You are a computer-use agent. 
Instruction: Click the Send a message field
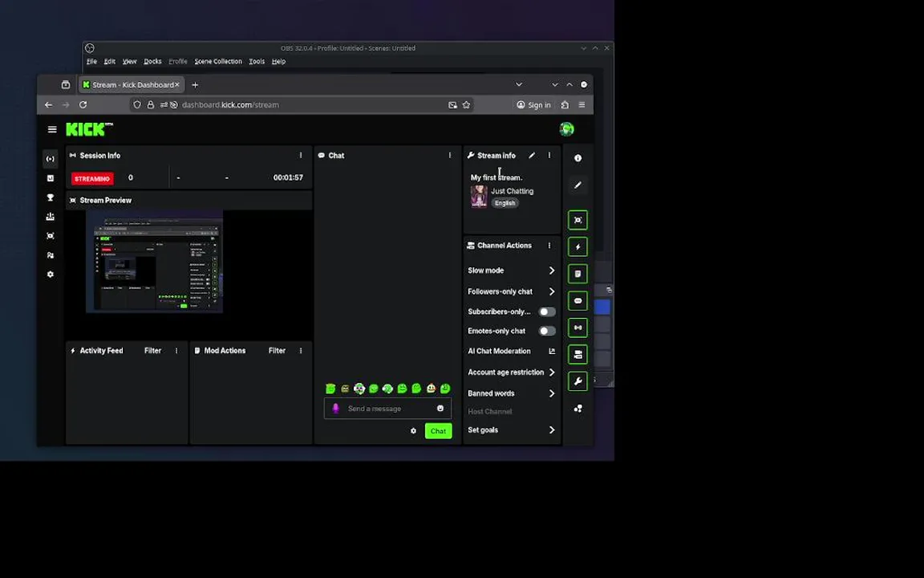[387, 408]
